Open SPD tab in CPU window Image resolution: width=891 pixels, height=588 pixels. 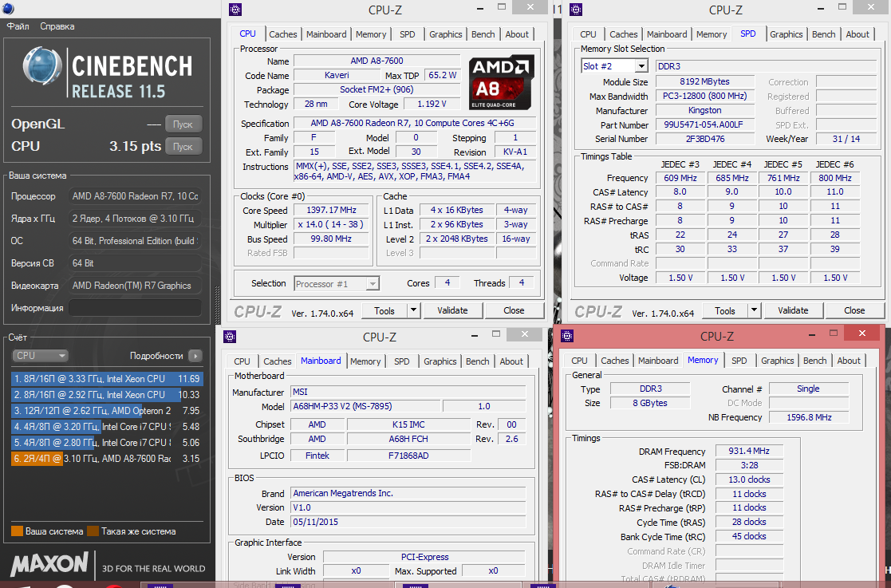408,34
